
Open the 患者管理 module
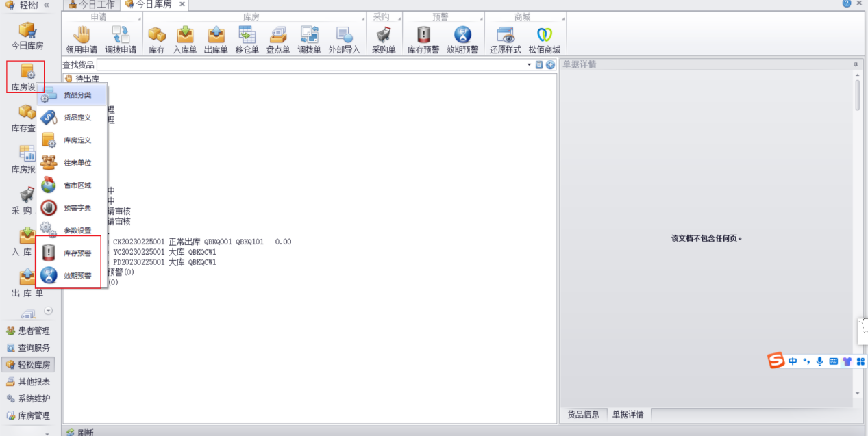point(28,331)
